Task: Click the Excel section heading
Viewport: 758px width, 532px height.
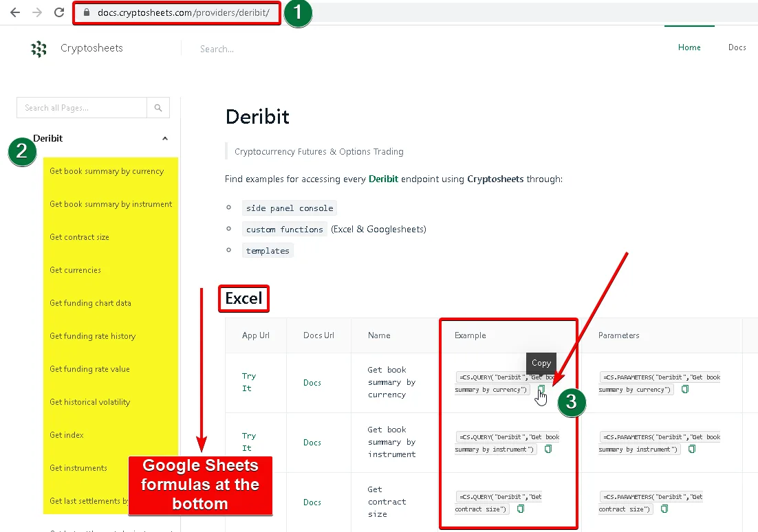Action: pos(243,298)
